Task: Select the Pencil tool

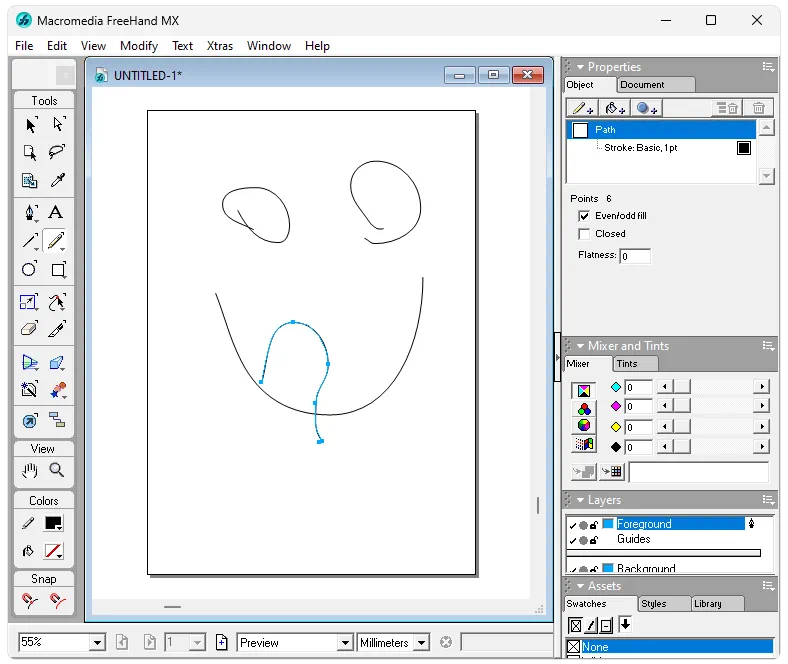Action: tap(56, 241)
